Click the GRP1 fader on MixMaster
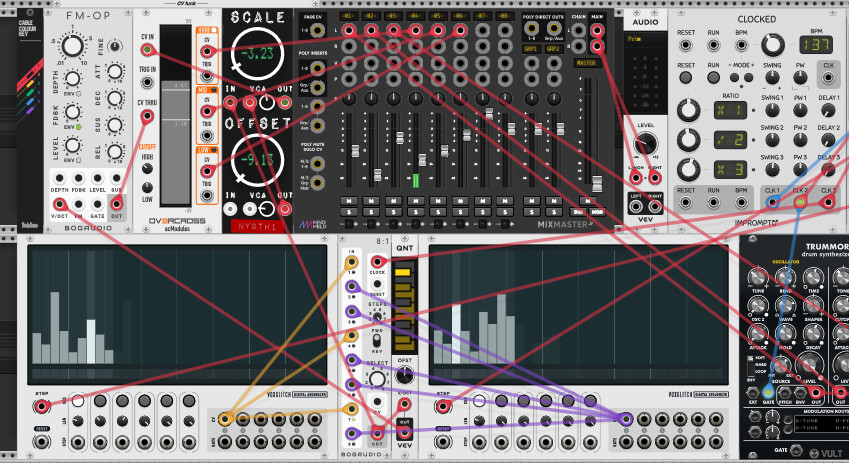The image size is (849, 463). [x=538, y=129]
